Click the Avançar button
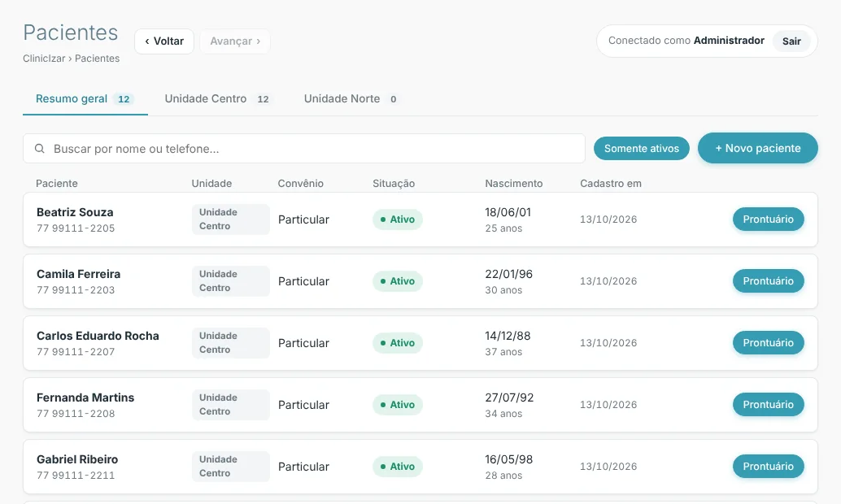Image resolution: width=841 pixels, height=504 pixels. point(235,41)
